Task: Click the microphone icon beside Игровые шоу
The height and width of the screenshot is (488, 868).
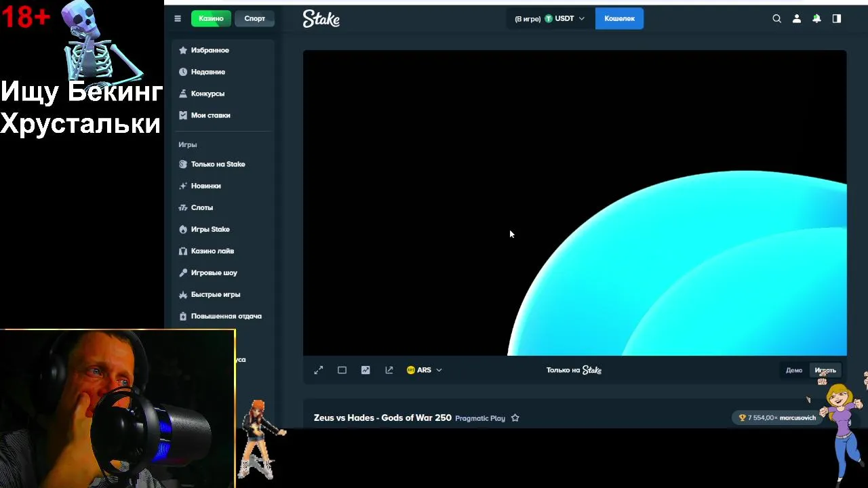Action: [x=183, y=272]
